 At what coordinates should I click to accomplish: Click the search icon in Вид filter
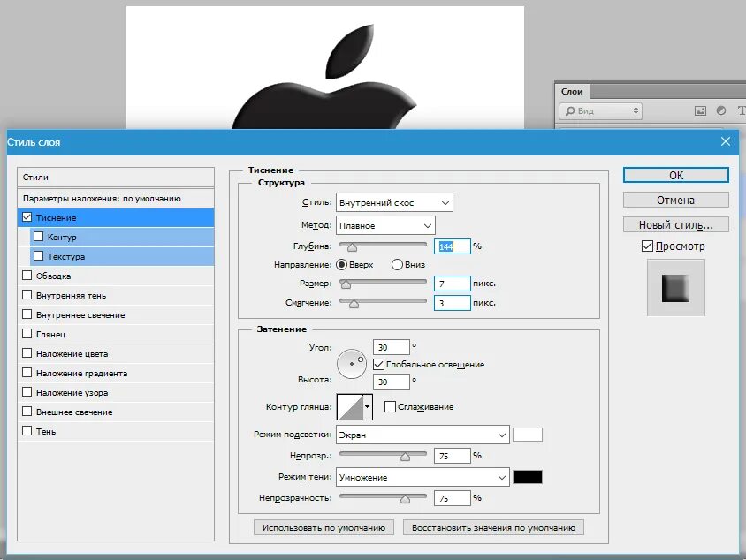[x=570, y=110]
